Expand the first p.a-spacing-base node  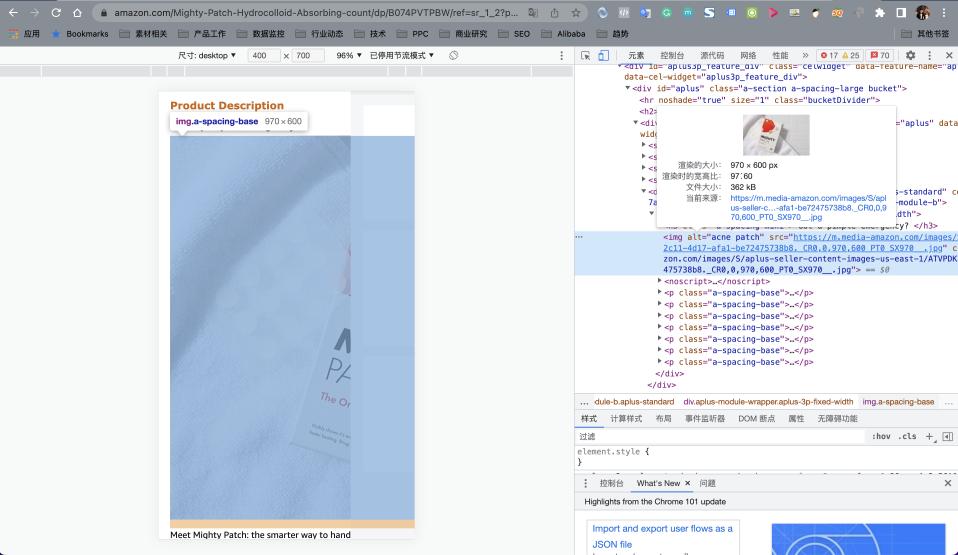pyautogui.click(x=660, y=292)
